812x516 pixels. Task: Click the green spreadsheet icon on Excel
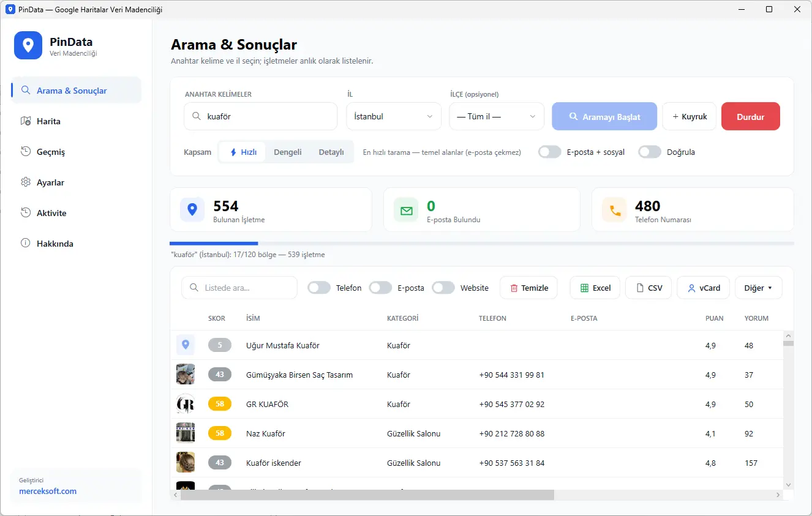click(585, 288)
